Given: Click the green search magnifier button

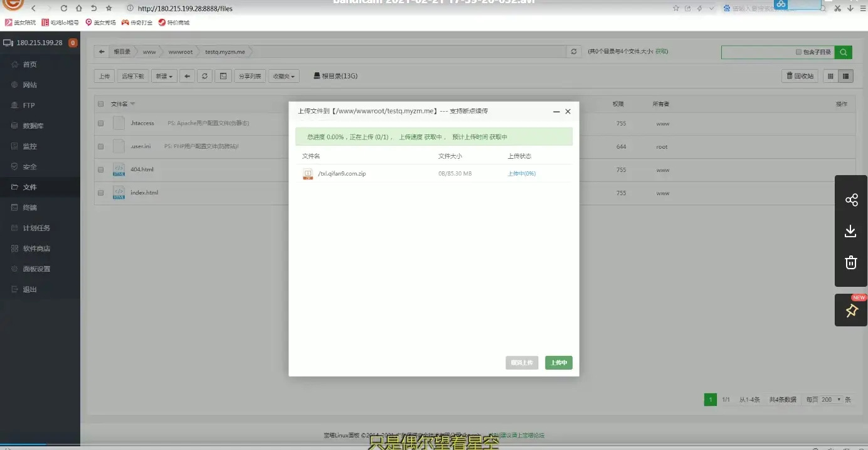Looking at the screenshot, I should coord(844,52).
